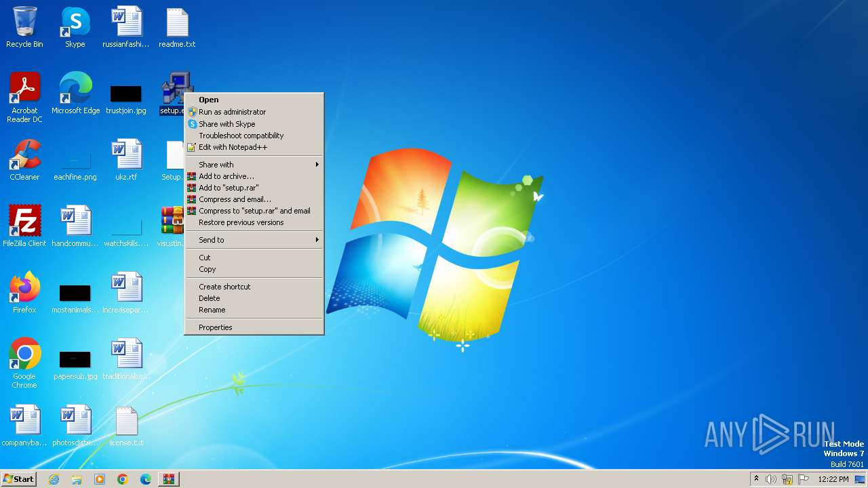Open Windows Media Player taskbar icon

(100, 479)
